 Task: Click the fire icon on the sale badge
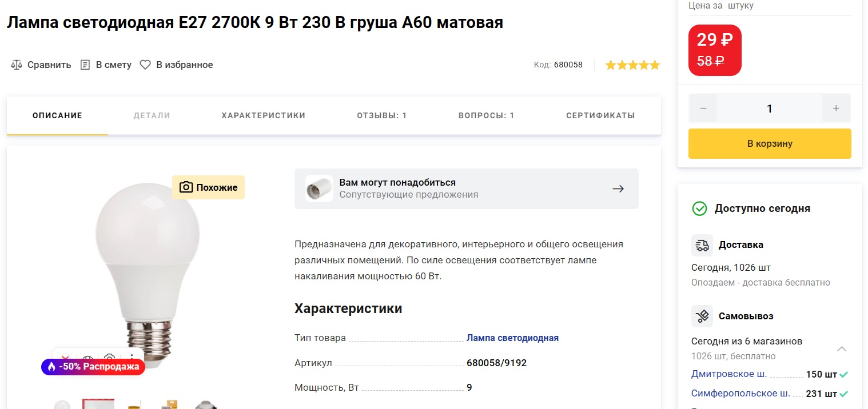pos(51,367)
